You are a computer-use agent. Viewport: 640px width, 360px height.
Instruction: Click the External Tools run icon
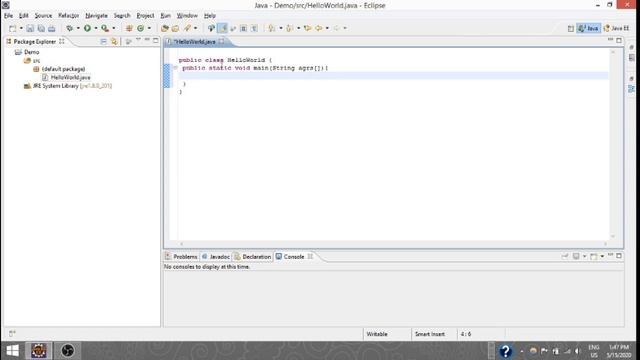[x=105, y=28]
